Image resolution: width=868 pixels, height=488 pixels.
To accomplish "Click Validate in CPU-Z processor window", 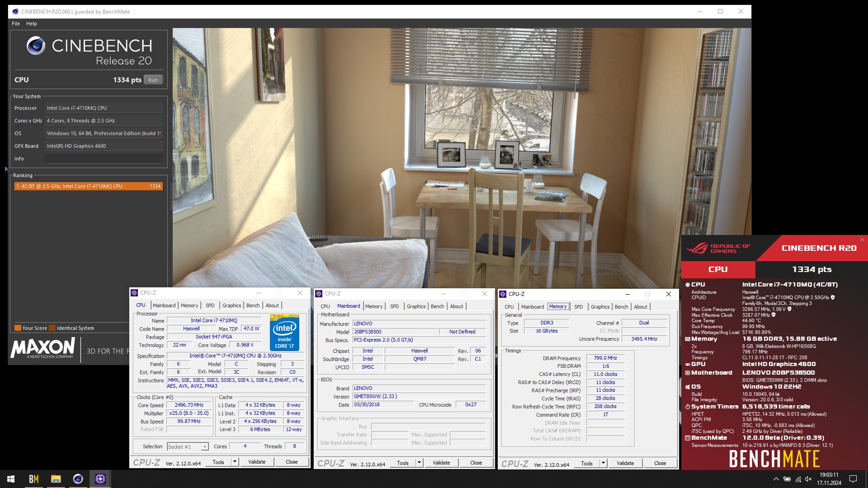I will click(x=257, y=462).
